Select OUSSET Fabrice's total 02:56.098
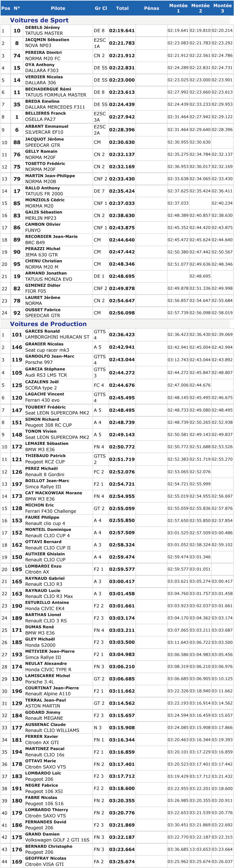The image size is (234, 868). click(x=122, y=313)
